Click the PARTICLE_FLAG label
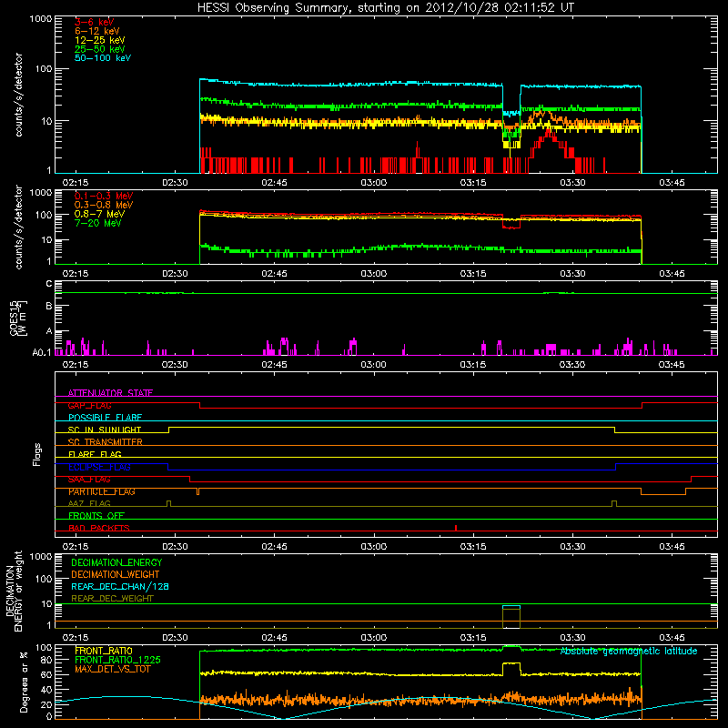Viewport: 728px width, 728px height. (x=102, y=491)
